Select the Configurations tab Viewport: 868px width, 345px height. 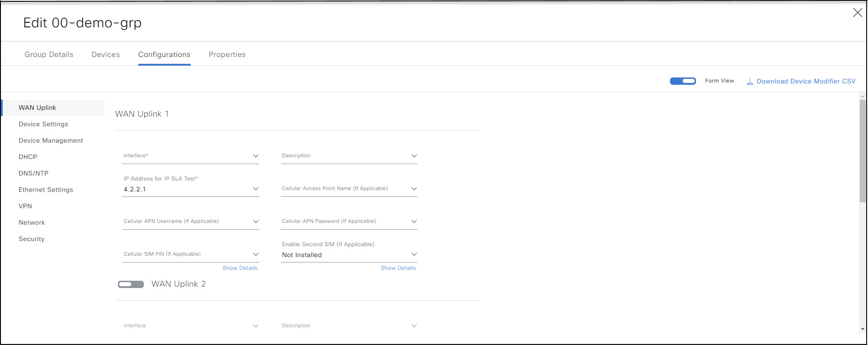pyautogui.click(x=164, y=54)
